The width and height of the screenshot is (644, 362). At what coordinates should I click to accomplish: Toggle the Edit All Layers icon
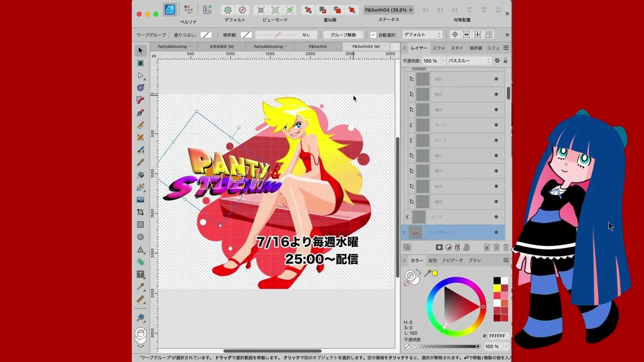pyautogui.click(x=407, y=247)
